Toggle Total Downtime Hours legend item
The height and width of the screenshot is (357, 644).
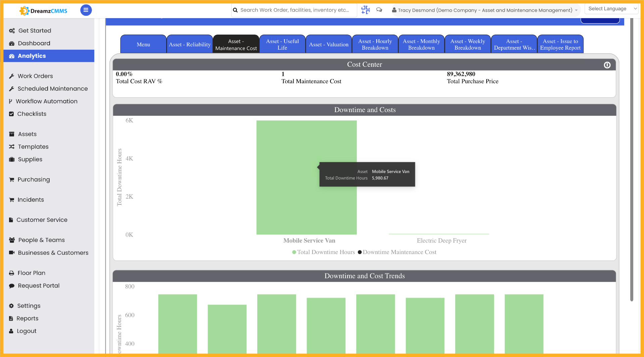[323, 252]
